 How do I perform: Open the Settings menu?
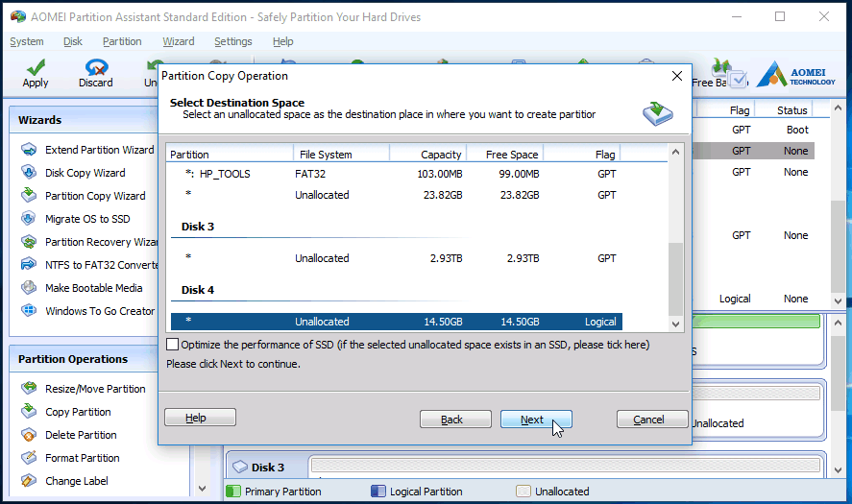tap(233, 41)
